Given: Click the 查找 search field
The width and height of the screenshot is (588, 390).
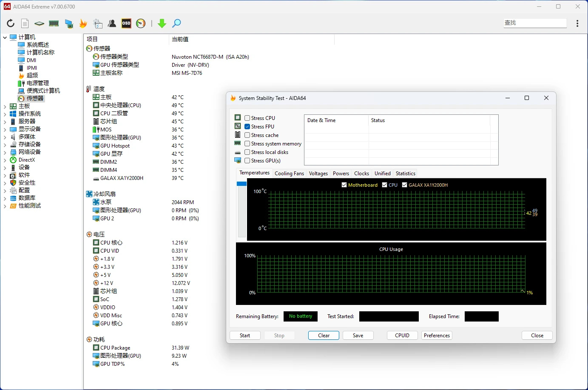Looking at the screenshot, I should pos(535,23).
